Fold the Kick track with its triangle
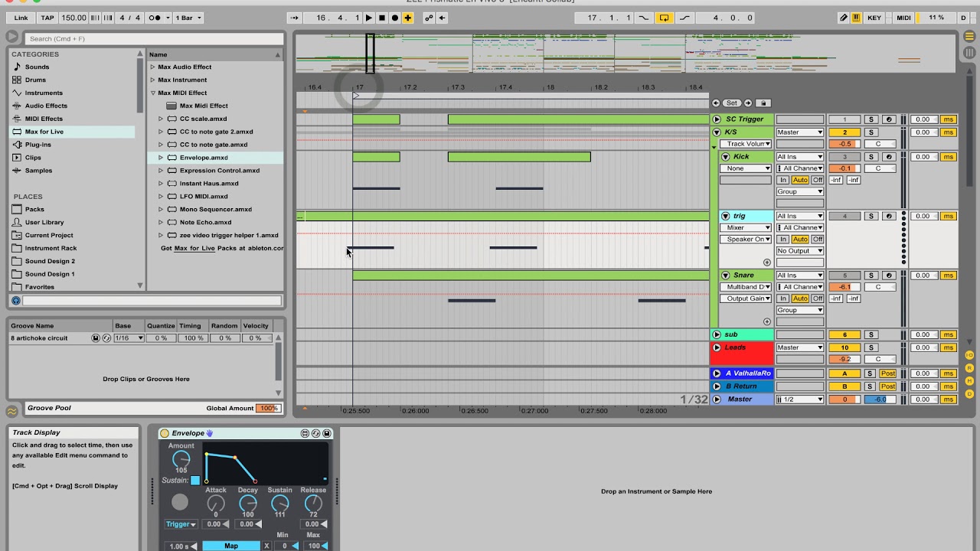The width and height of the screenshot is (980, 551). point(726,157)
